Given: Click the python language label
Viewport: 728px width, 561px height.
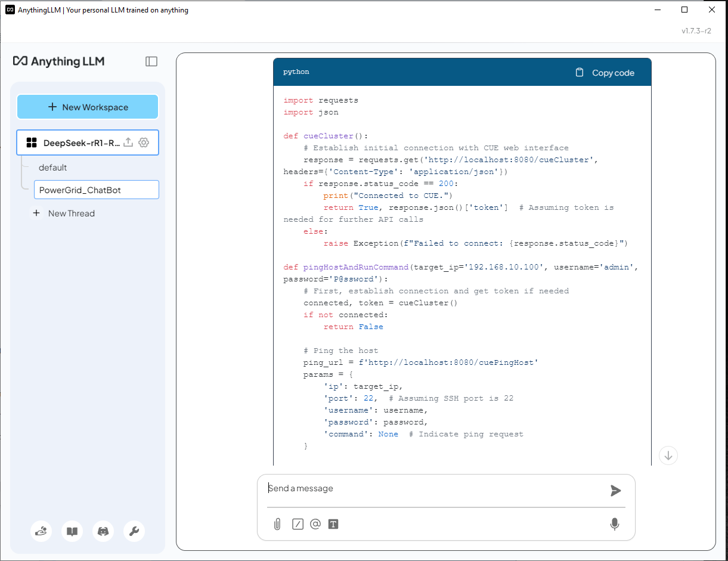Looking at the screenshot, I should (296, 72).
